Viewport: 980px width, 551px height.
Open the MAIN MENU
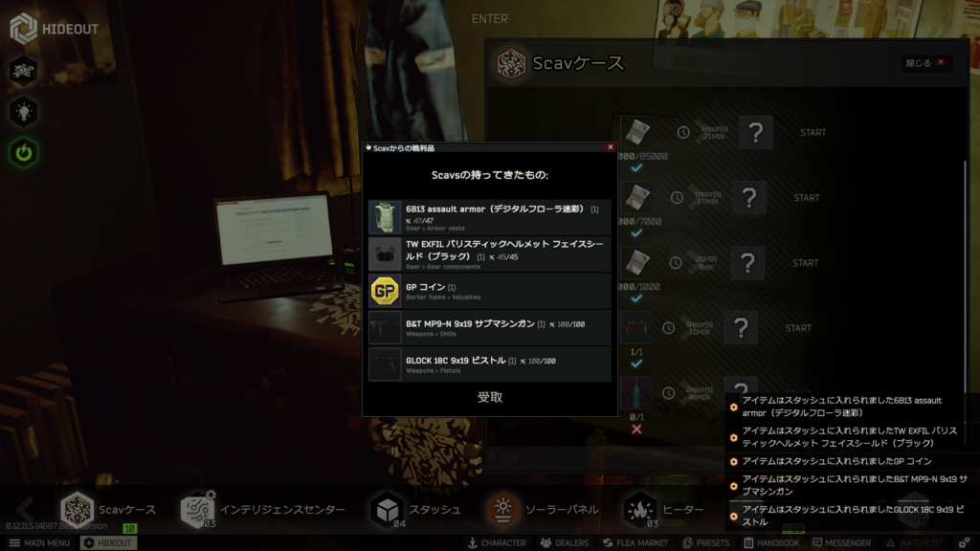pyautogui.click(x=39, y=543)
